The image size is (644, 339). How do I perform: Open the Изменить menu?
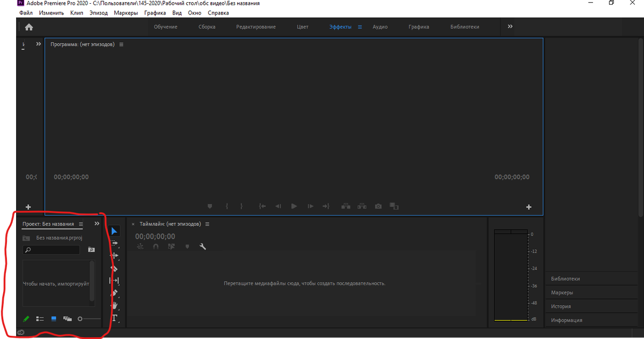click(x=52, y=13)
